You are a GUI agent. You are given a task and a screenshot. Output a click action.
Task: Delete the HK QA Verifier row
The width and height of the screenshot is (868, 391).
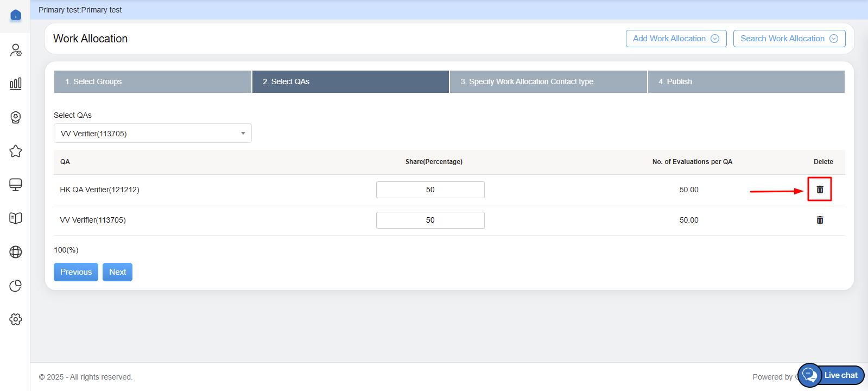point(820,190)
